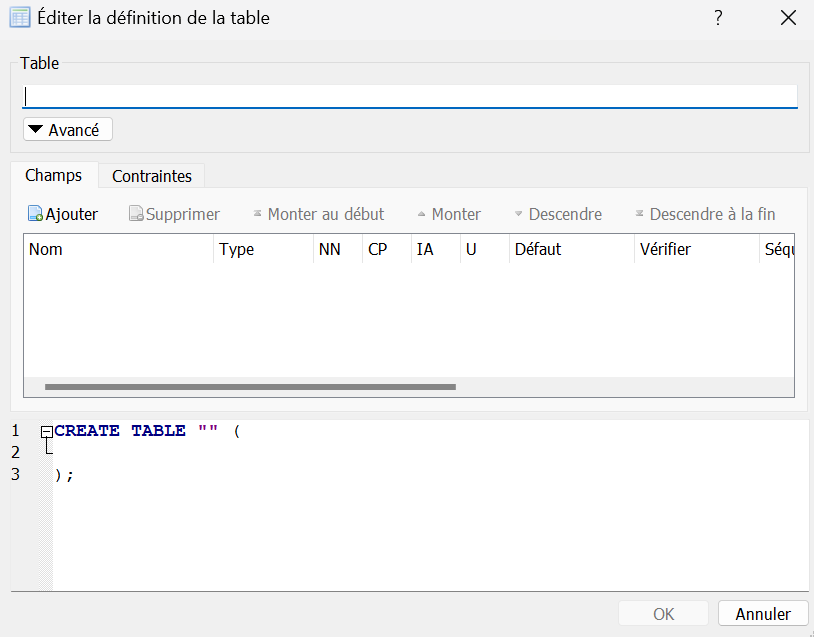Select the Champs tab
This screenshot has height=637, width=814.
click(x=54, y=175)
